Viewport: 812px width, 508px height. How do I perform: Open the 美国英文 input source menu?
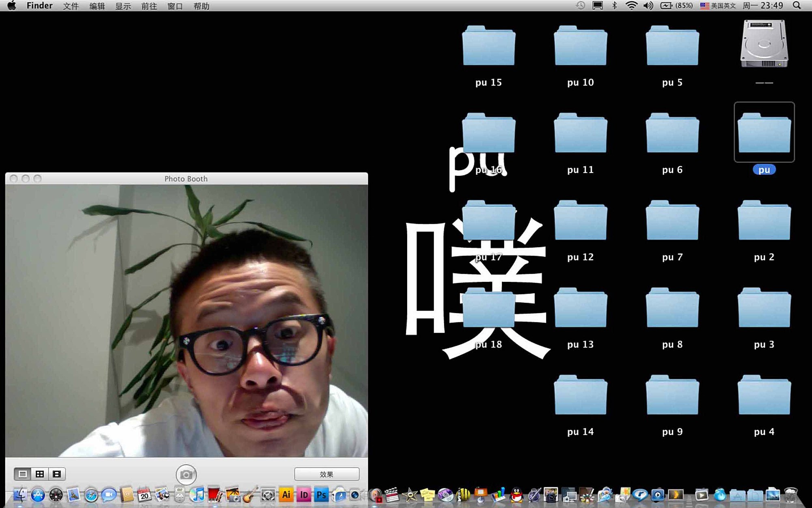pyautogui.click(x=718, y=6)
